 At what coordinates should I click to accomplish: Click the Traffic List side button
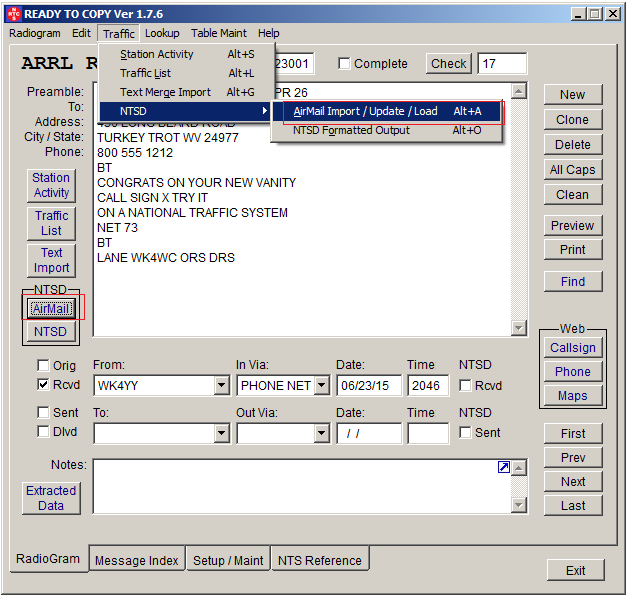[x=51, y=223]
